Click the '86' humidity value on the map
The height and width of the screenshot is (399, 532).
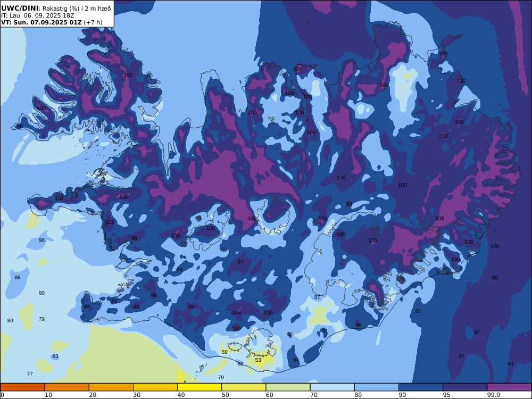point(18,277)
